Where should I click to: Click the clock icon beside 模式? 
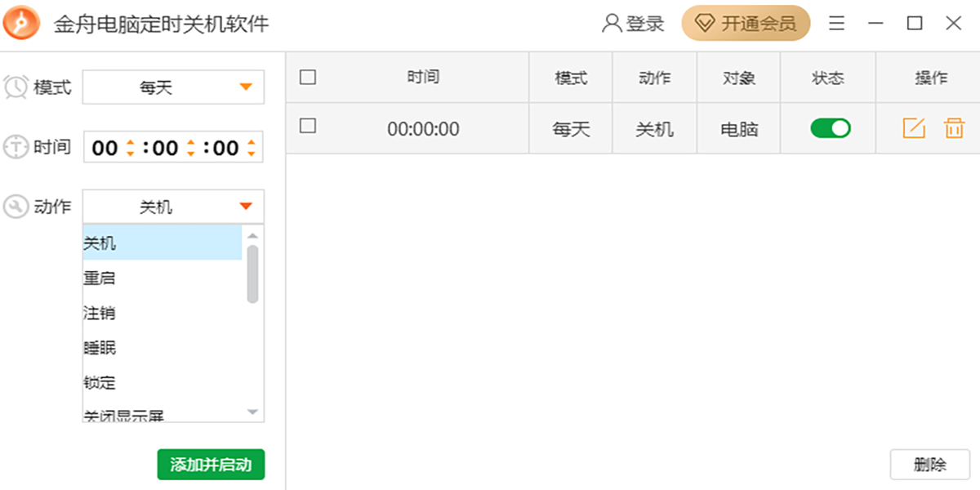[x=16, y=87]
